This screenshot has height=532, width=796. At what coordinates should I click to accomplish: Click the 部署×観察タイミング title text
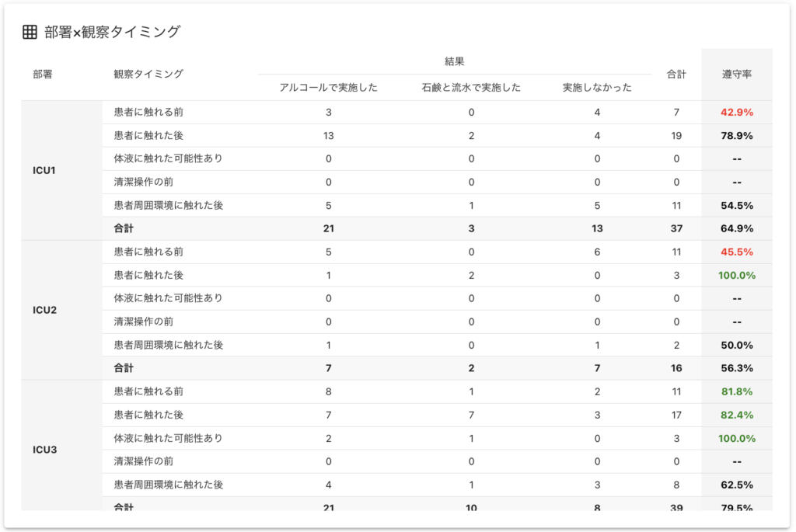(x=112, y=32)
